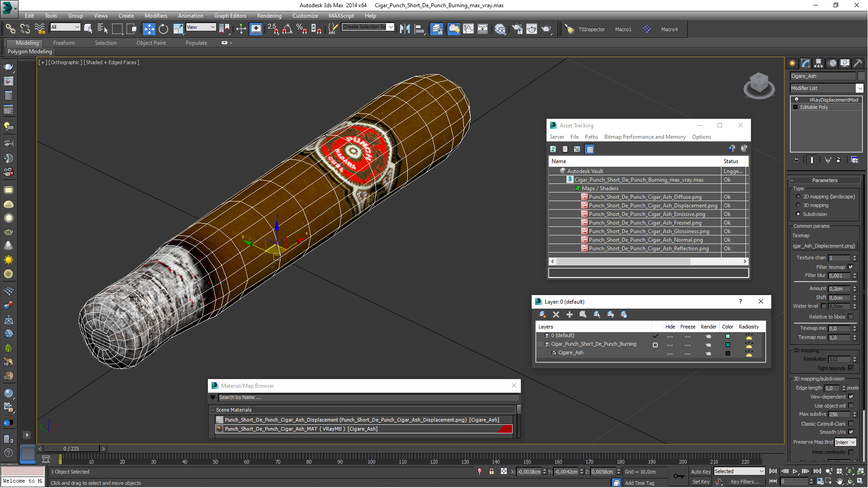The width and height of the screenshot is (868, 488).
Task: Activate the Select Object tool
Action: coord(88,29)
